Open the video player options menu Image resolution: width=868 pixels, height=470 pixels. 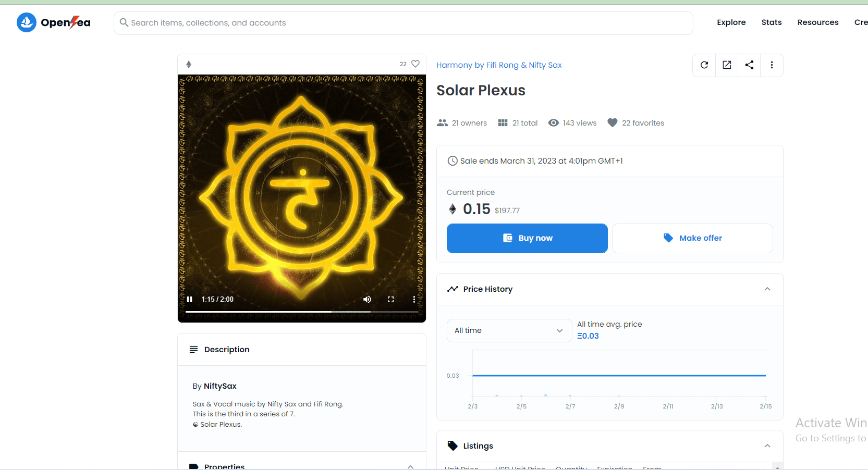[x=414, y=299]
